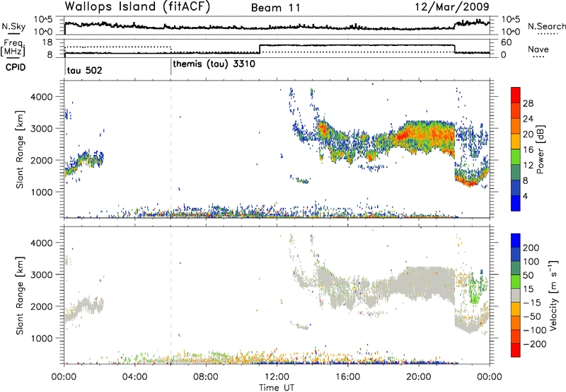Select the "N.Search" legend label
Viewport: 566px width, 392px height.
coord(546,26)
